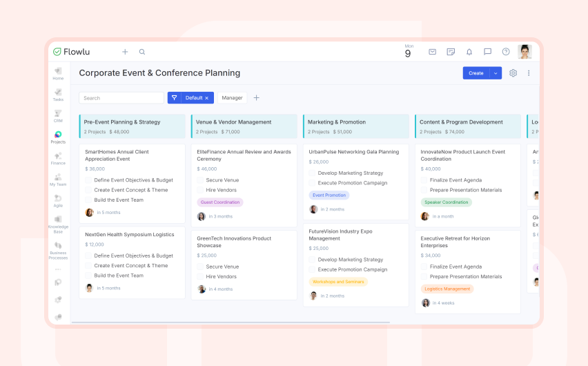Click the plus icon in top bar
This screenshot has height=366, width=588.
[125, 52]
